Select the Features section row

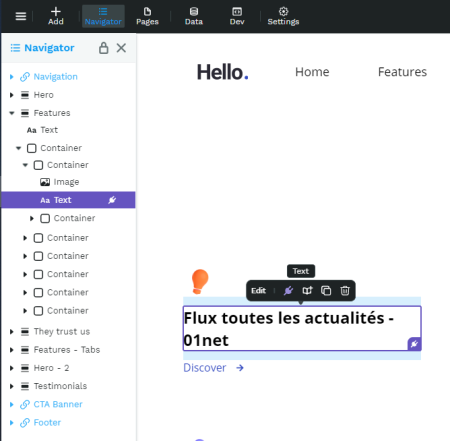pyautogui.click(x=68, y=113)
